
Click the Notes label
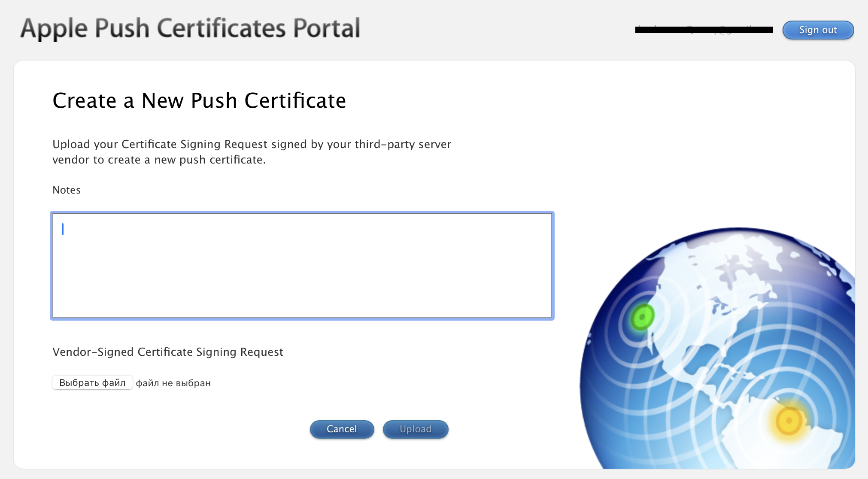[67, 190]
